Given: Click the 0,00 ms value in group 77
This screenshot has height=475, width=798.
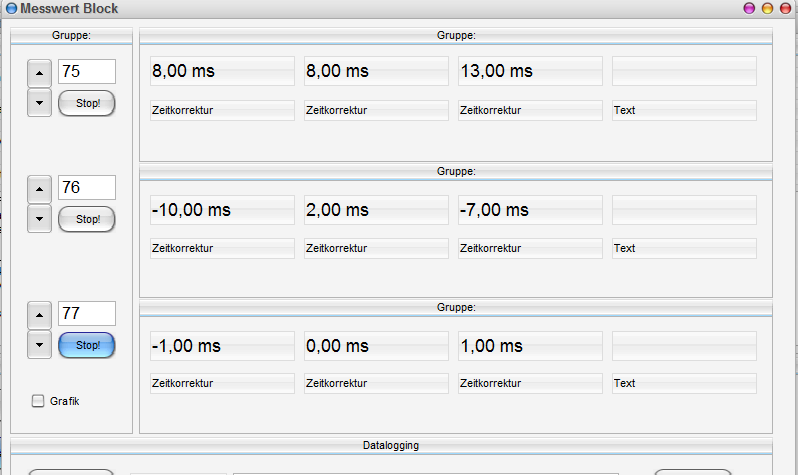Looking at the screenshot, I should point(376,346).
